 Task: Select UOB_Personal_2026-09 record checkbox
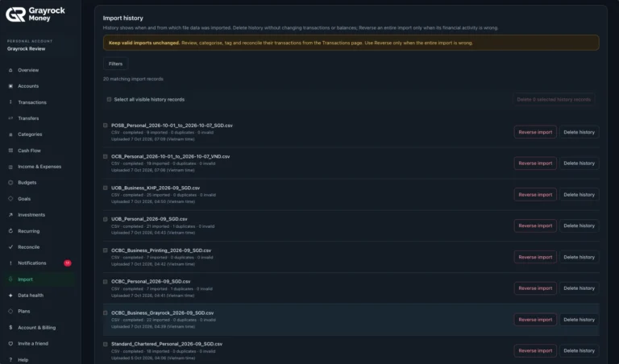tap(106, 219)
